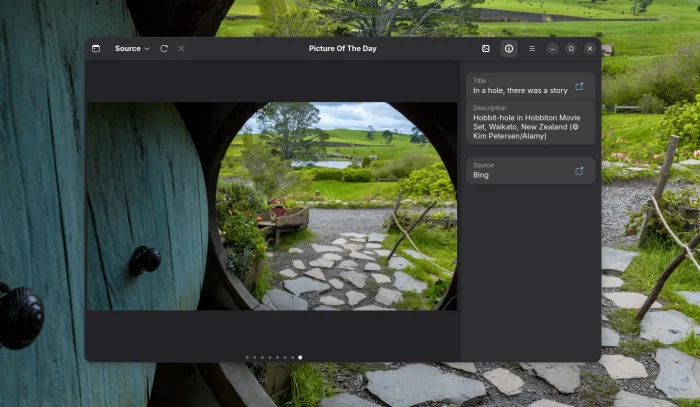Click the Hobbit-hole preview image
The image size is (700, 407).
click(272, 206)
